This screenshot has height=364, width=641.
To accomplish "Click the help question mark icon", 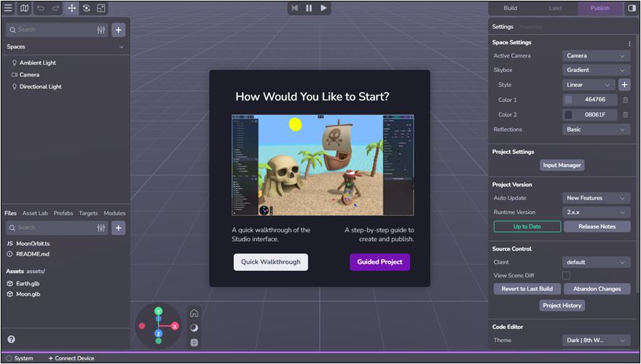I will coord(11,339).
